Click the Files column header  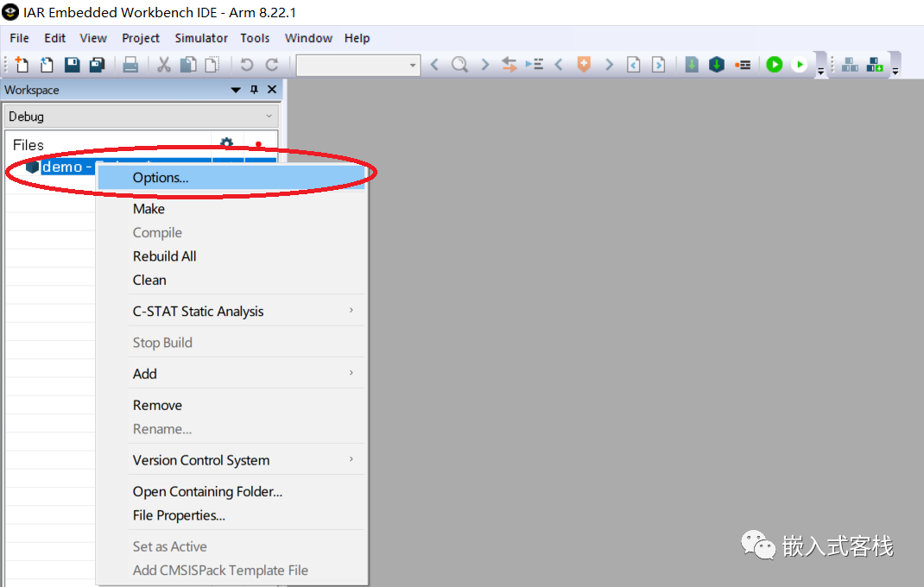(28, 145)
